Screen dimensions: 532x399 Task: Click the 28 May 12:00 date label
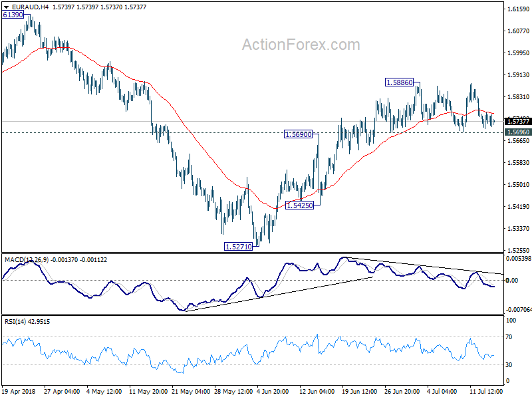pyautogui.click(x=233, y=392)
